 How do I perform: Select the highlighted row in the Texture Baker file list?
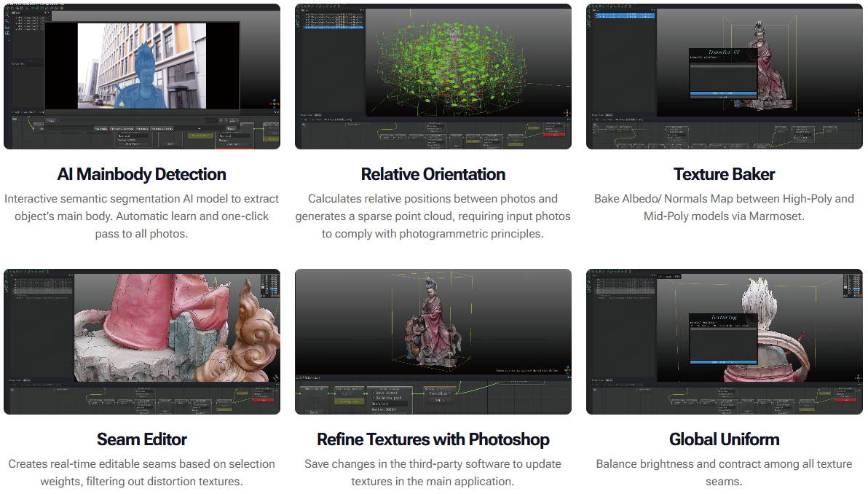coord(625,15)
